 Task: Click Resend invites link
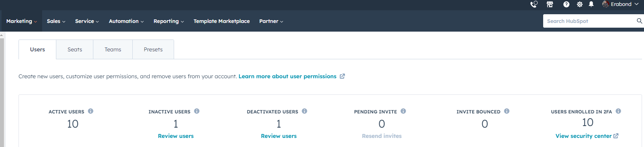(382, 136)
